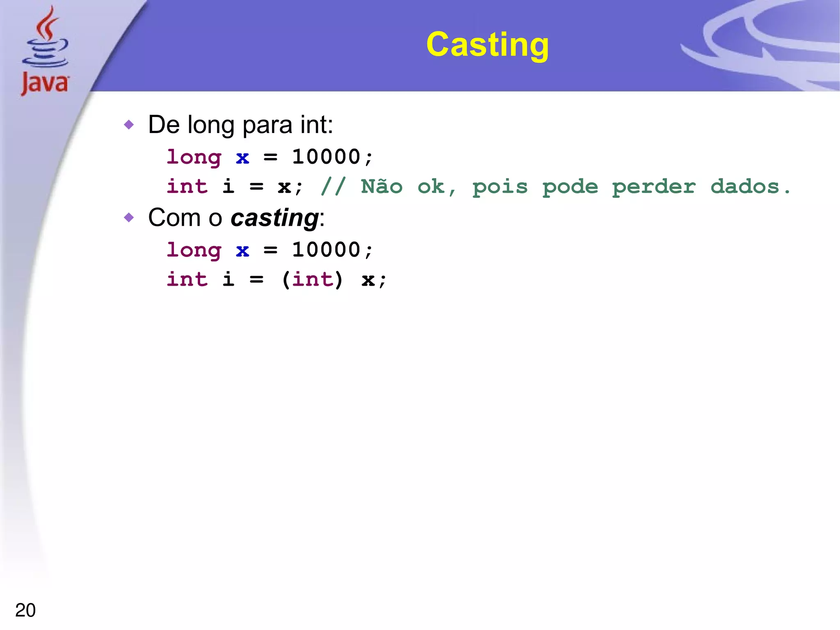The image size is (840, 630).
Task: Click the yellow "Casting" slide title
Action: click(487, 45)
